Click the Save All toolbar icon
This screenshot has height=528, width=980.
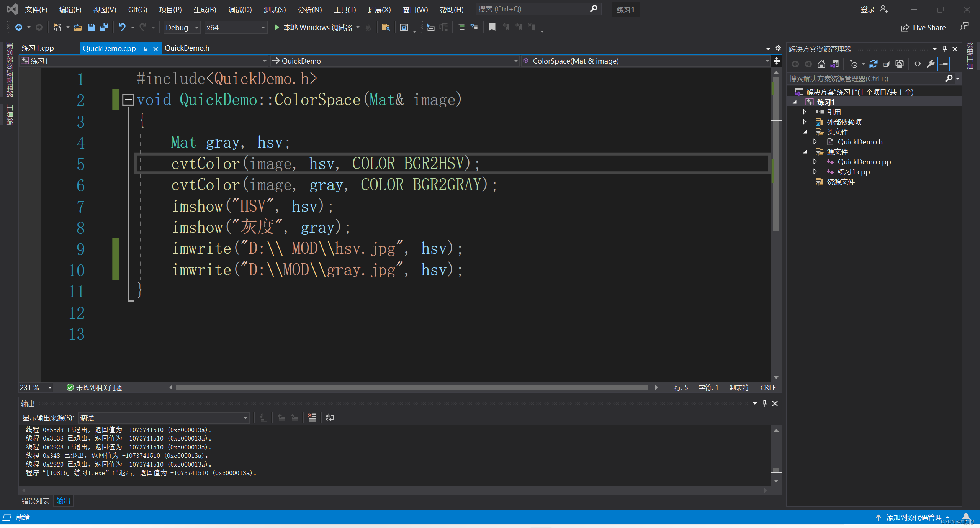point(104,27)
